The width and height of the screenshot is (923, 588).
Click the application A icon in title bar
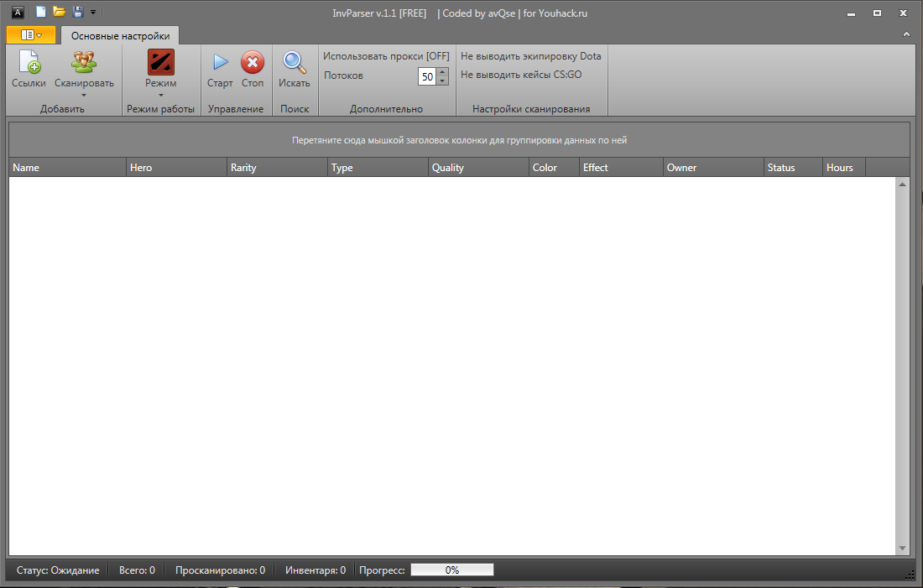point(18,13)
